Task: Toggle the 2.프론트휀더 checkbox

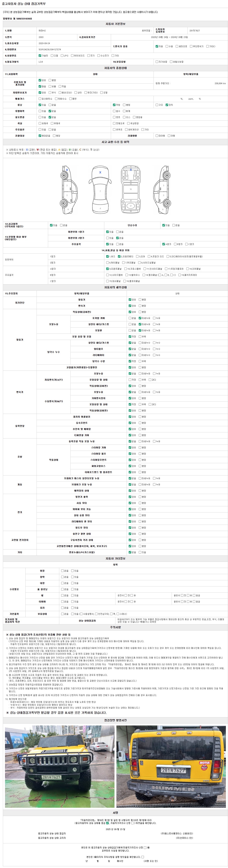Action: (119, 256)
